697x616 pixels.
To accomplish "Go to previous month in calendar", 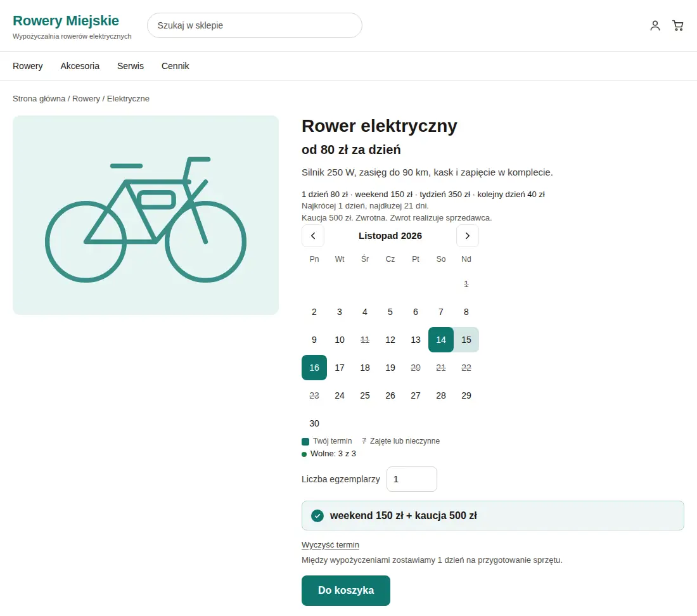I will 313,236.
